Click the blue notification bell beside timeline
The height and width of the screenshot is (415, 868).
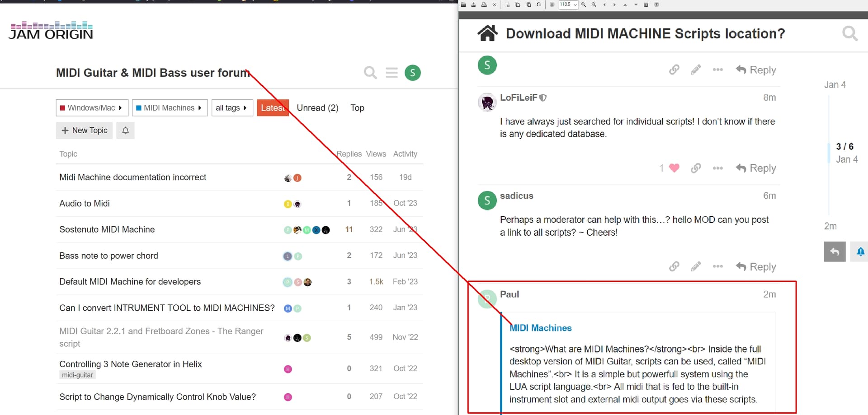click(x=860, y=252)
